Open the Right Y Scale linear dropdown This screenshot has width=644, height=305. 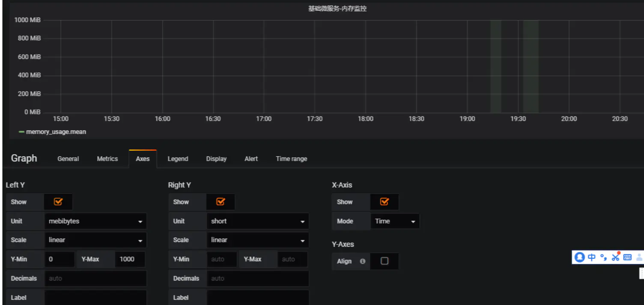(x=258, y=240)
